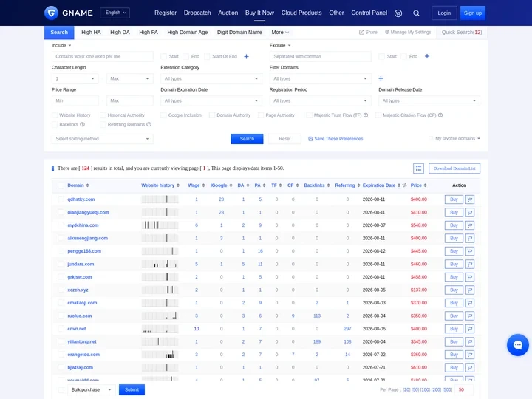Sort table by Price column header

417,185
